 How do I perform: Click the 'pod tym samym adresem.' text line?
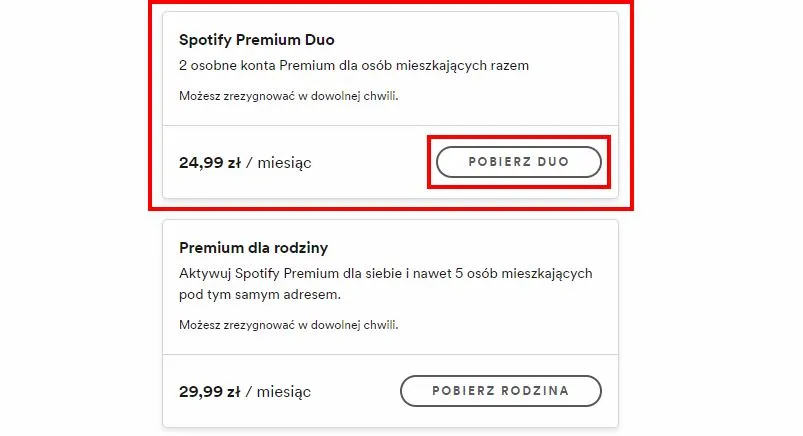tap(260, 295)
